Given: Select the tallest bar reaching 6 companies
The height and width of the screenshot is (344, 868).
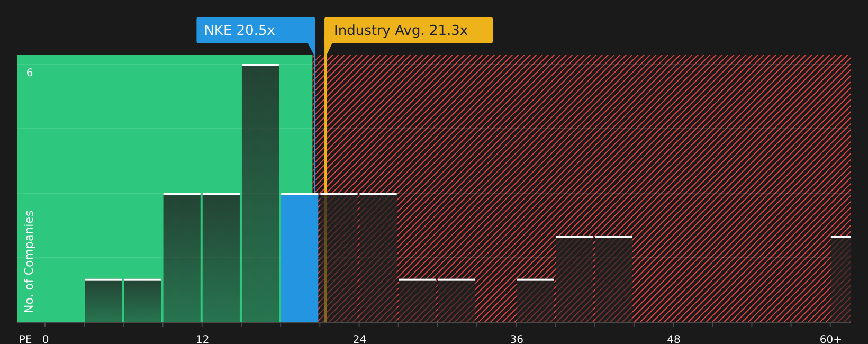Looking at the screenshot, I should pyautogui.click(x=260, y=193).
